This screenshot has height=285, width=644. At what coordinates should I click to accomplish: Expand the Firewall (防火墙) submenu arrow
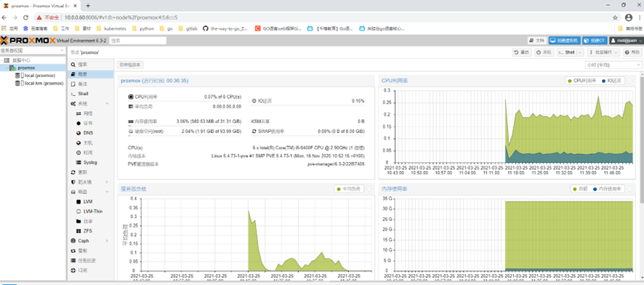coord(107,182)
